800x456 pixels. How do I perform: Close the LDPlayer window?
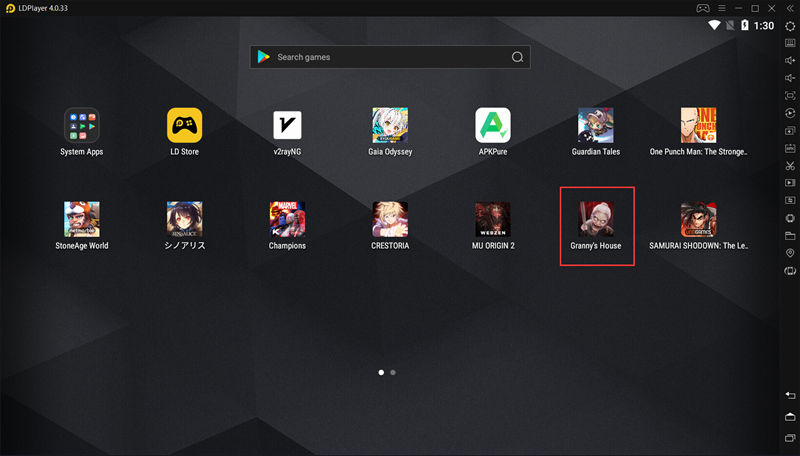(772, 8)
